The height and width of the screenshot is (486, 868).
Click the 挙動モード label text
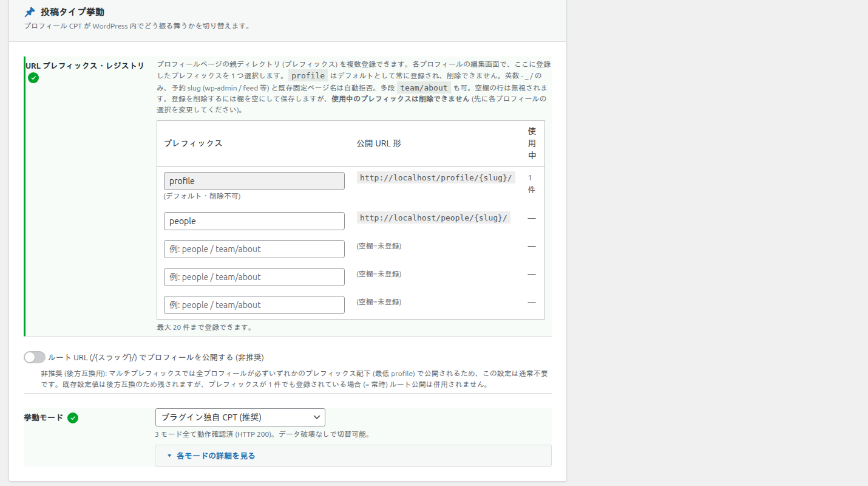pyautogui.click(x=43, y=417)
